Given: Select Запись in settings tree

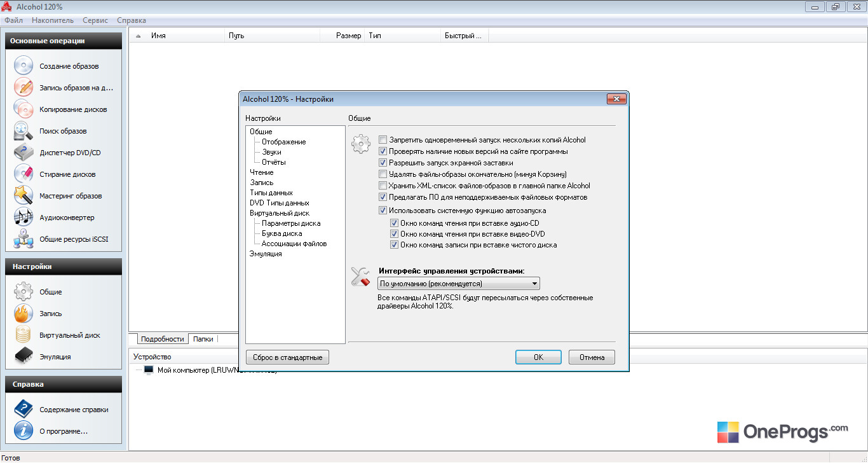Looking at the screenshot, I should pos(262,183).
